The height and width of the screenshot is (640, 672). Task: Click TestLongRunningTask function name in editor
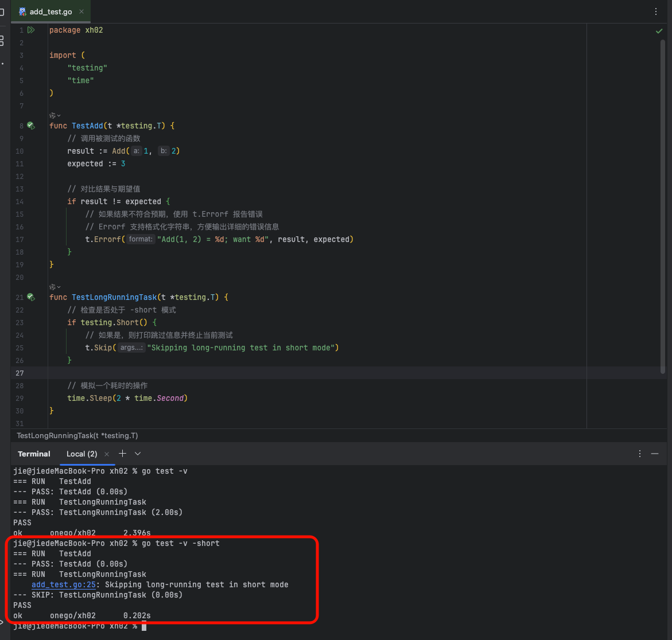114,297
